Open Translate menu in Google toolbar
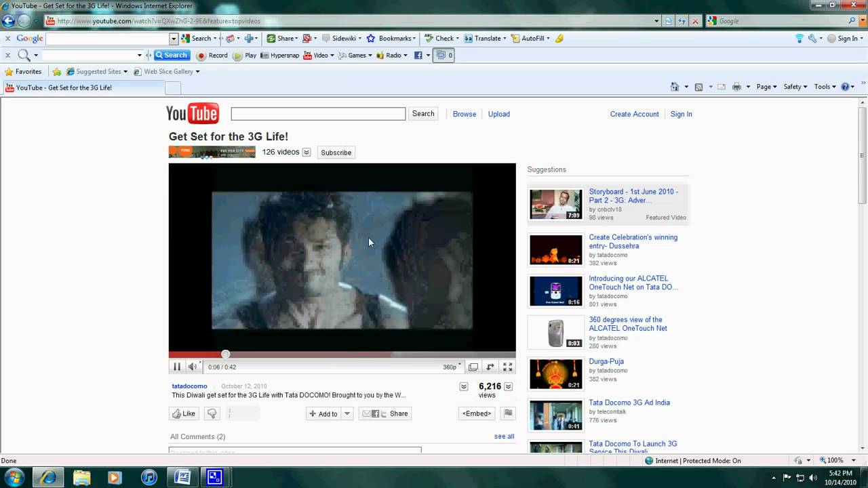The height and width of the screenshot is (488, 868). click(x=485, y=39)
